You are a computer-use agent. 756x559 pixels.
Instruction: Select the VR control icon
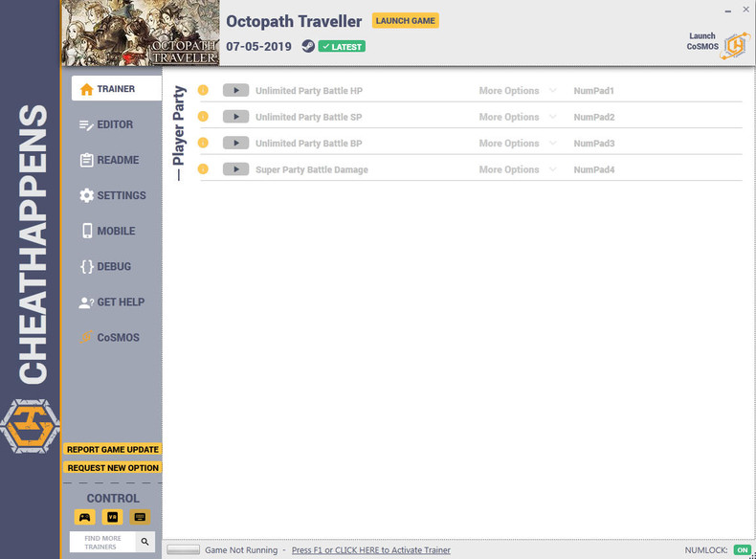click(112, 517)
